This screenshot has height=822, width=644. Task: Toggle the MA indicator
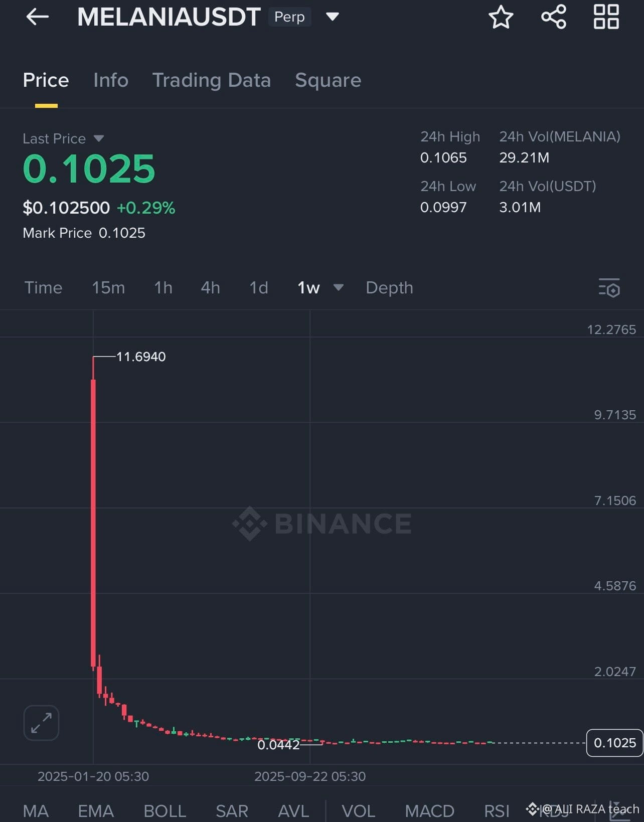click(36, 810)
